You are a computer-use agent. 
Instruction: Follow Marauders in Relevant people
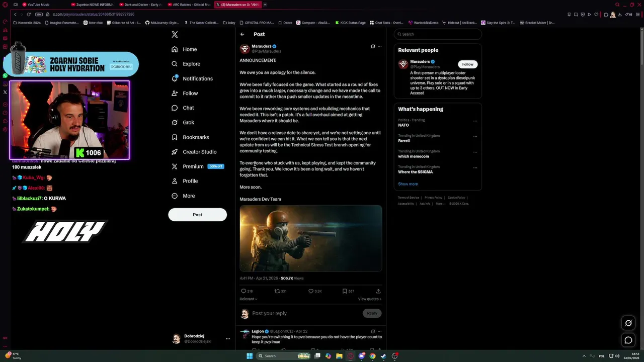pyautogui.click(x=467, y=64)
